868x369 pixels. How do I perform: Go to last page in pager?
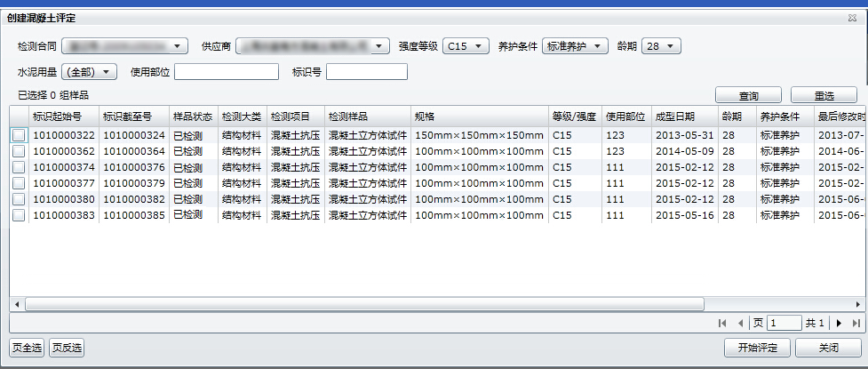[856, 324]
